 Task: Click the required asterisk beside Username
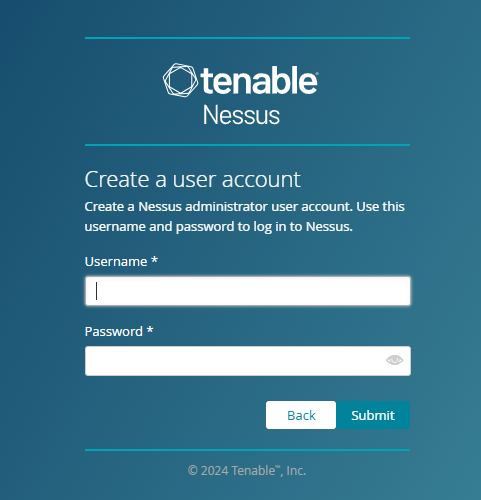click(x=154, y=260)
